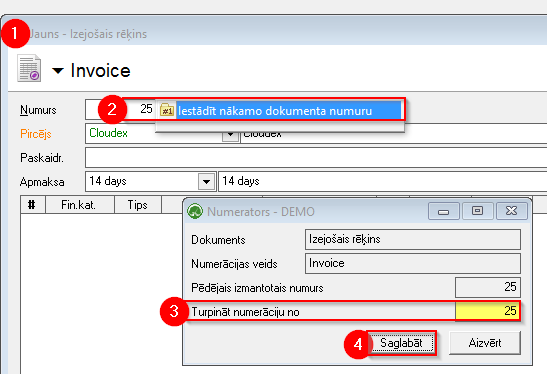This screenshot has height=374, width=547.
Task: Click the Paskaidr. explanation field
Action: point(316,158)
